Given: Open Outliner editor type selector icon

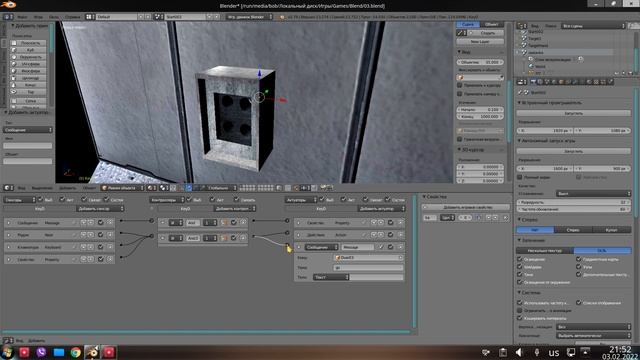Looking at the screenshot, I should point(522,26).
